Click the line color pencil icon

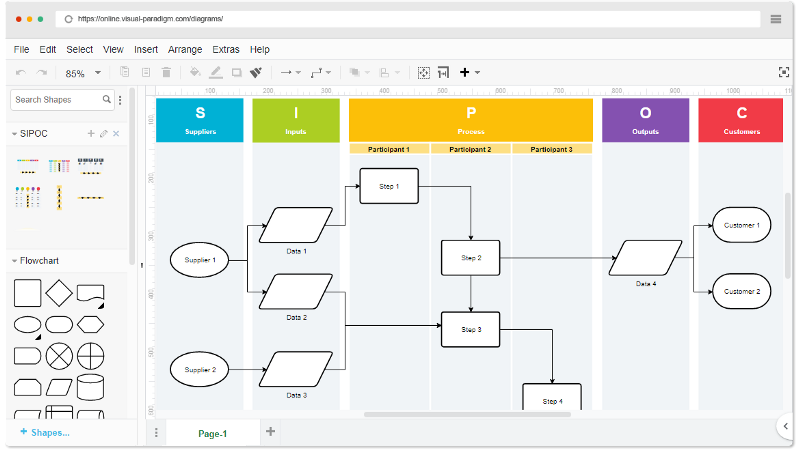(216, 73)
